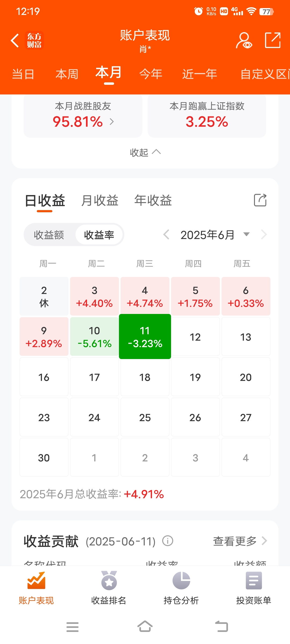Image resolution: width=290 pixels, height=644 pixels.
Task: Open the account visibility eye icon
Action: click(244, 41)
